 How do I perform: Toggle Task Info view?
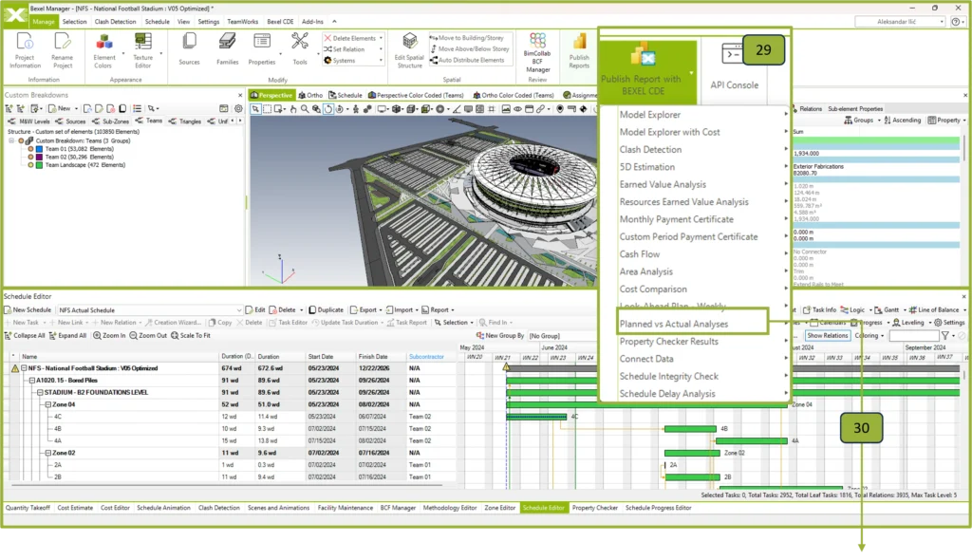coord(819,309)
